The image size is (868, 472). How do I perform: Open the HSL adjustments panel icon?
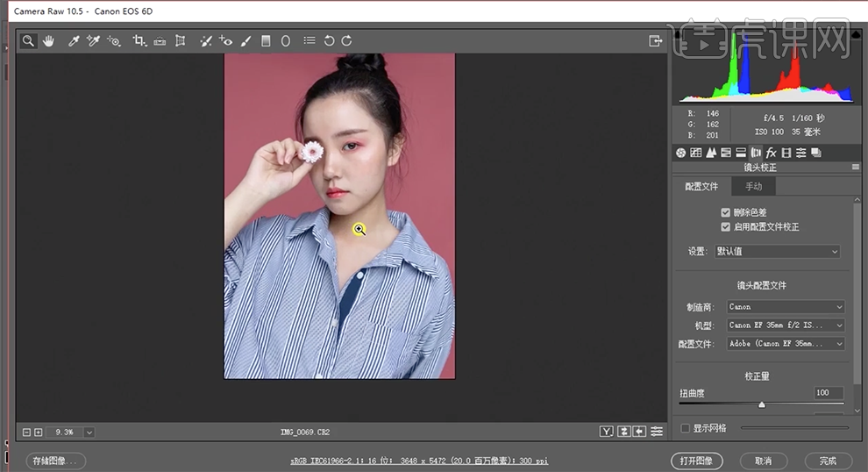[726, 153]
